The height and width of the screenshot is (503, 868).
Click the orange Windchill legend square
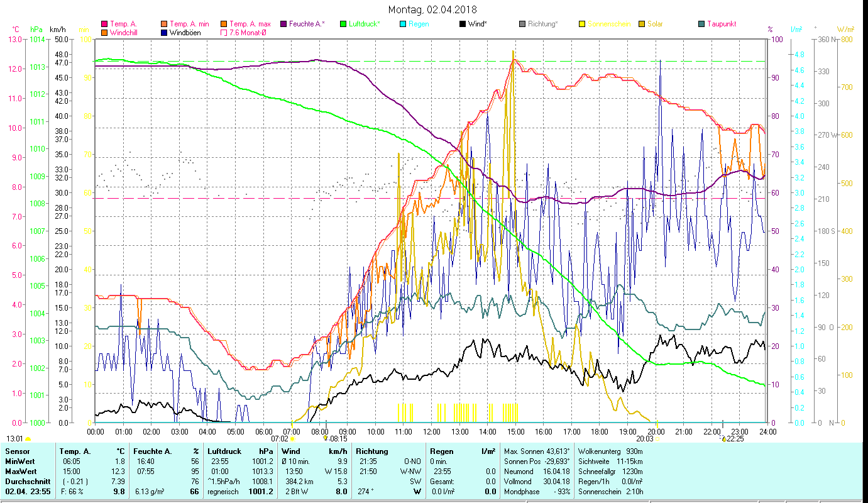click(x=104, y=32)
